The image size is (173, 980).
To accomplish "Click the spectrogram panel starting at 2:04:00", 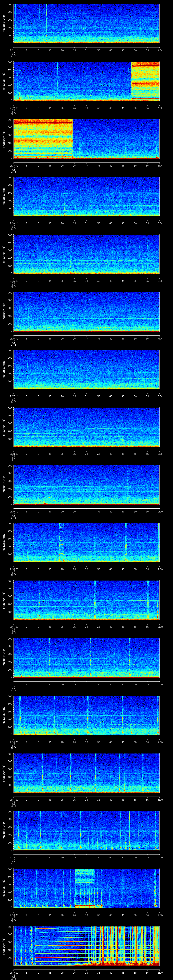I will point(86,196).
